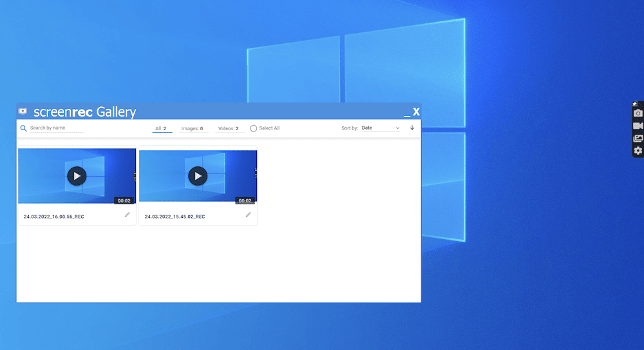Screen dimensions: 644x350
Task: Edit name of 24.03.2022_15.45.02_REC with pencil icon
Action: [248, 215]
